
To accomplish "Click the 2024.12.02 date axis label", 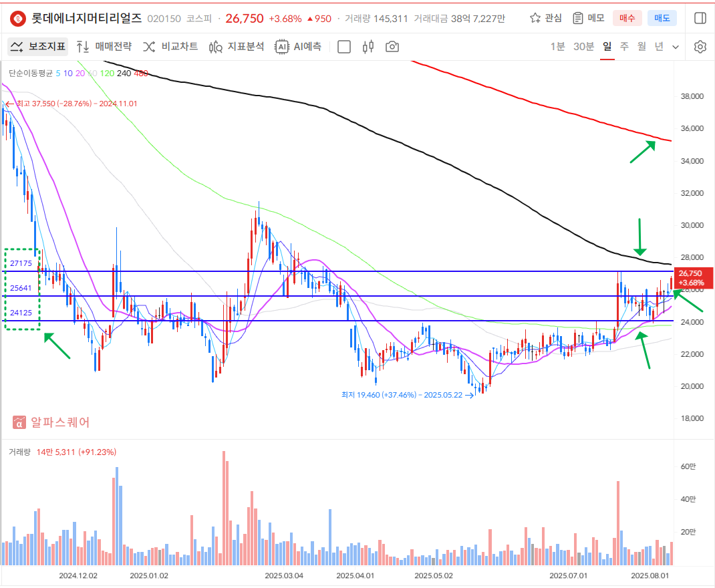I will [x=78, y=576].
